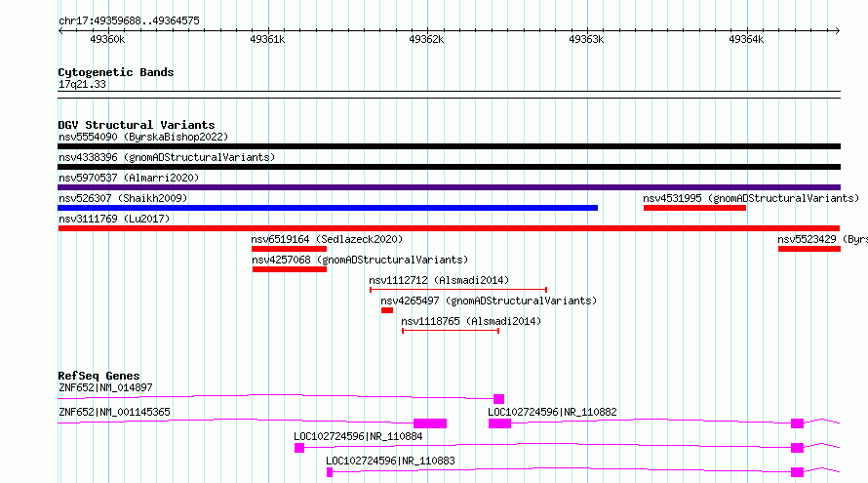The width and height of the screenshot is (868, 483).
Task: Open ZNF652|NM_001145365 transcript label
Action: click(114, 412)
